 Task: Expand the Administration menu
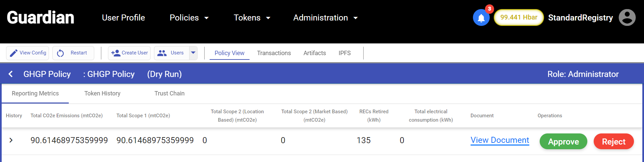[325, 18]
